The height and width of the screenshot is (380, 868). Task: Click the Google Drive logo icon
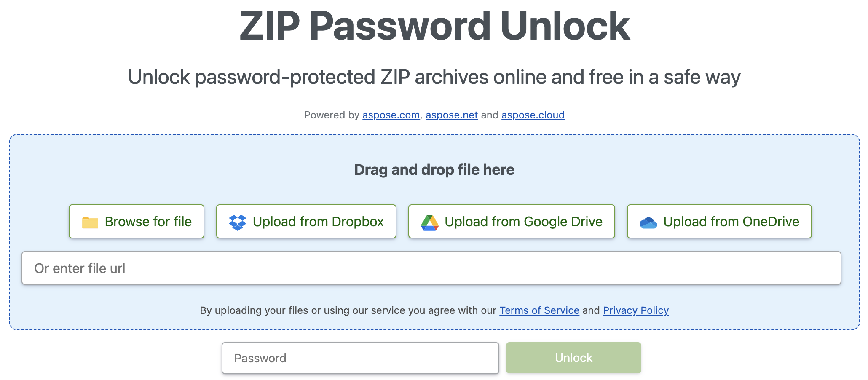[x=429, y=222]
